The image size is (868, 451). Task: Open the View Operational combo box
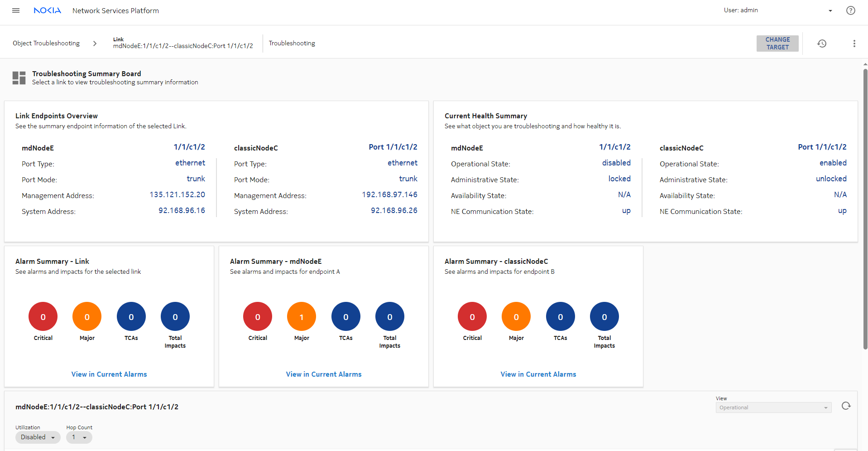773,407
